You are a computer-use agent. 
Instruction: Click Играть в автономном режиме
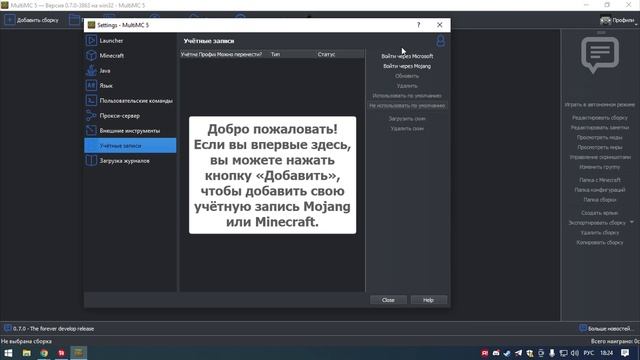[600, 105]
